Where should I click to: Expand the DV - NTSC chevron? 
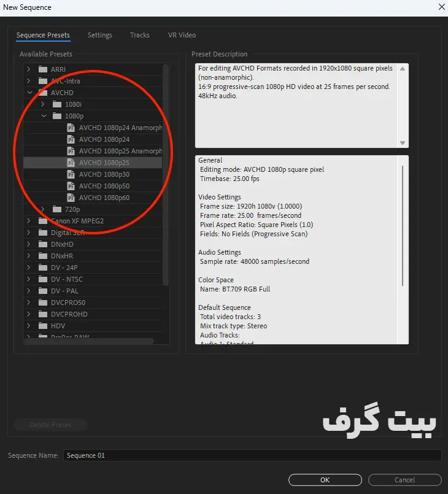29,279
